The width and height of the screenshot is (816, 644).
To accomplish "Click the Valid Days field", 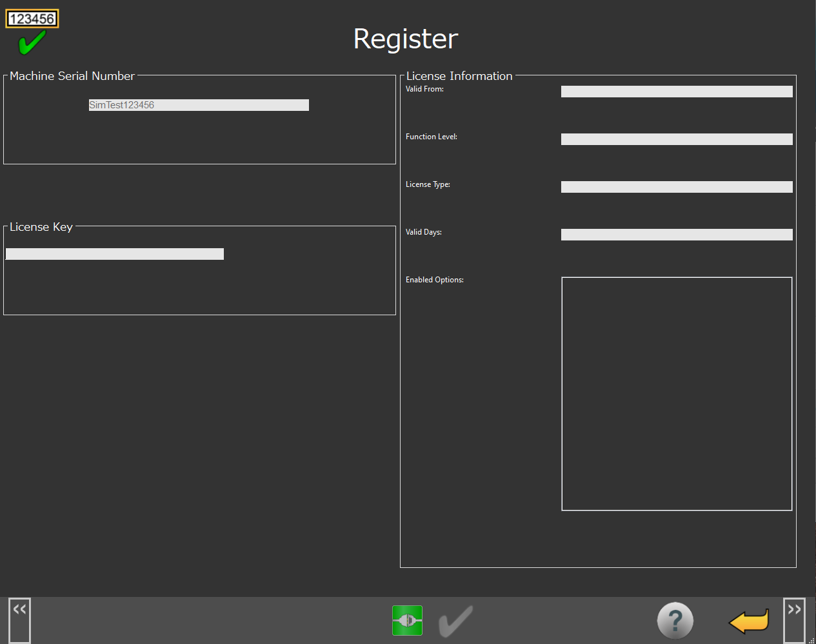I will (676, 235).
